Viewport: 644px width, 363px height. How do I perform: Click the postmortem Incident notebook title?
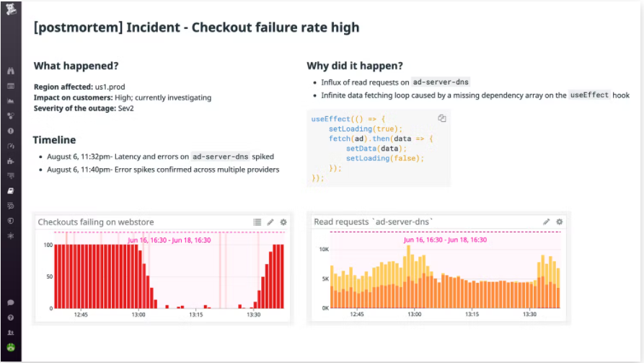point(196,27)
